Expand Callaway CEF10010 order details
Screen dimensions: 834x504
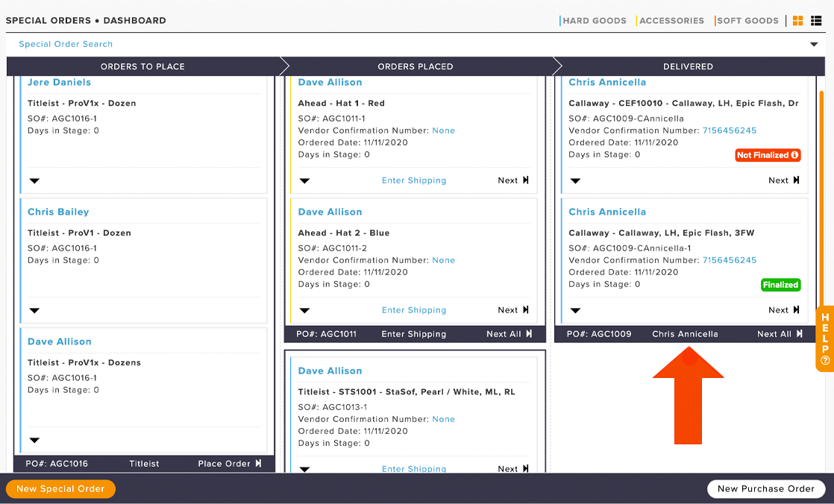(x=575, y=180)
